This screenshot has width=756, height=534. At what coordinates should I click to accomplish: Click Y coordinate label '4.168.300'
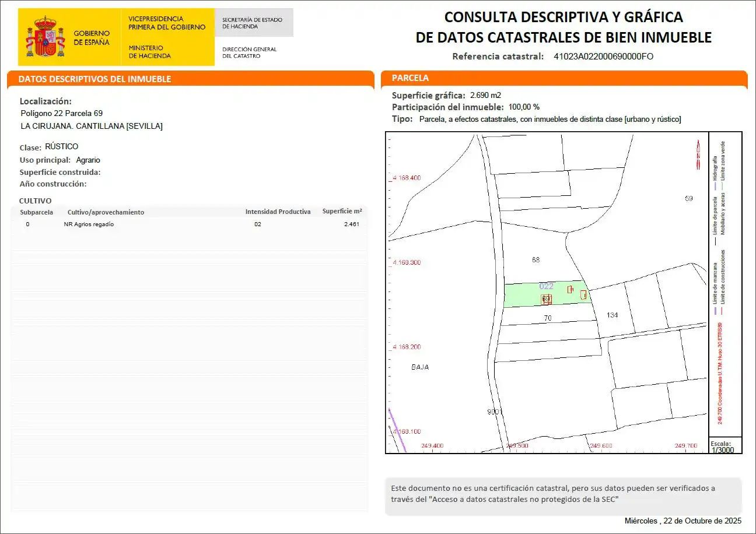[x=406, y=263]
